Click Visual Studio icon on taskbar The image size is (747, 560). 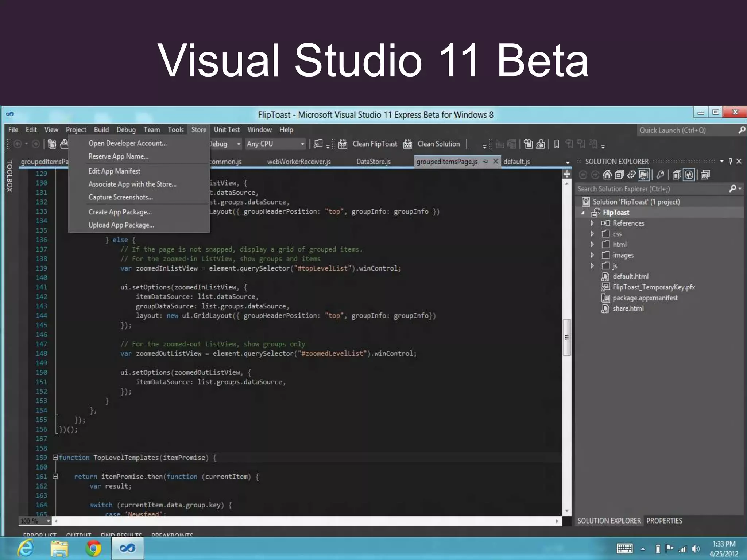[x=127, y=548]
